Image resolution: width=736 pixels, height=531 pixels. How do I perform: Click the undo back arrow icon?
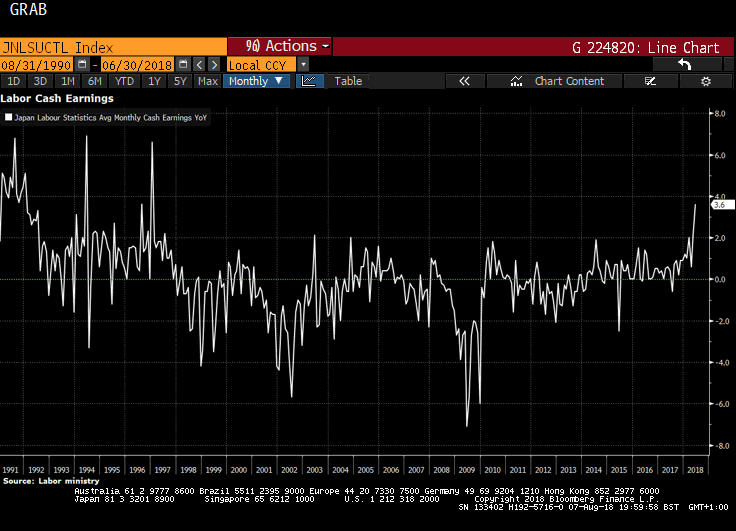point(686,64)
